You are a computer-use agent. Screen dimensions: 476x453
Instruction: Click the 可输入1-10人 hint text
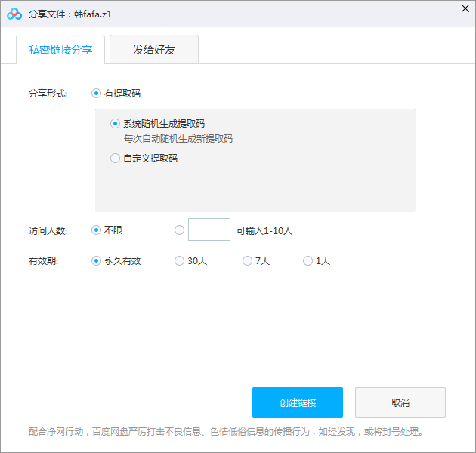pos(264,231)
